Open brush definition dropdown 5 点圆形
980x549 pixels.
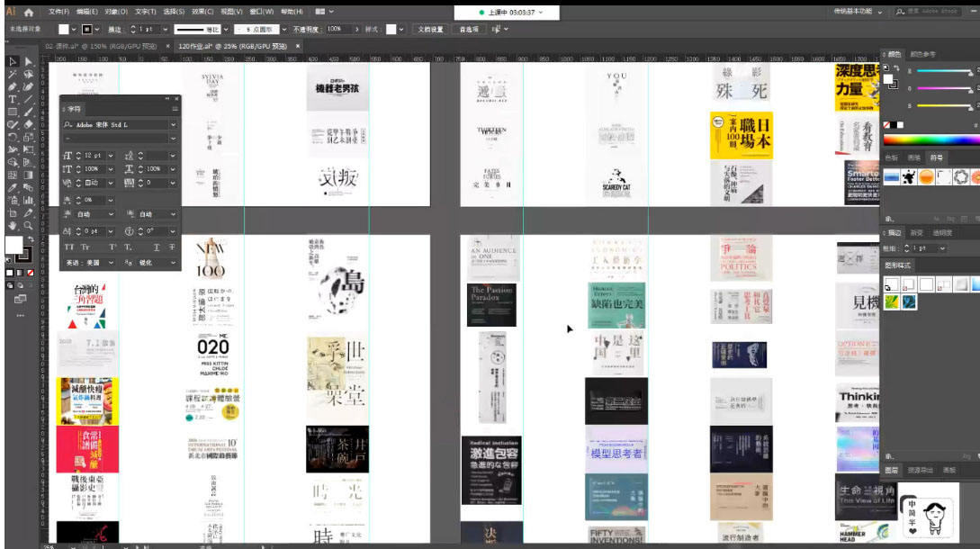(284, 30)
